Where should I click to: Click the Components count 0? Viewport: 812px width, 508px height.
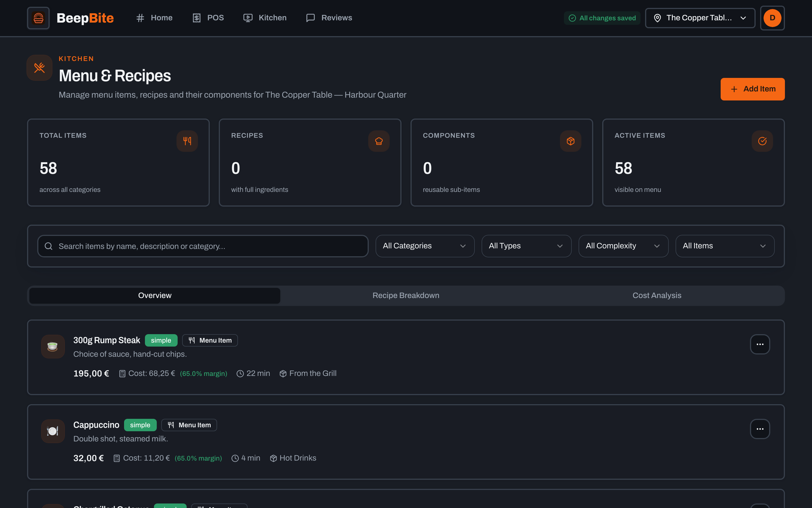427,168
